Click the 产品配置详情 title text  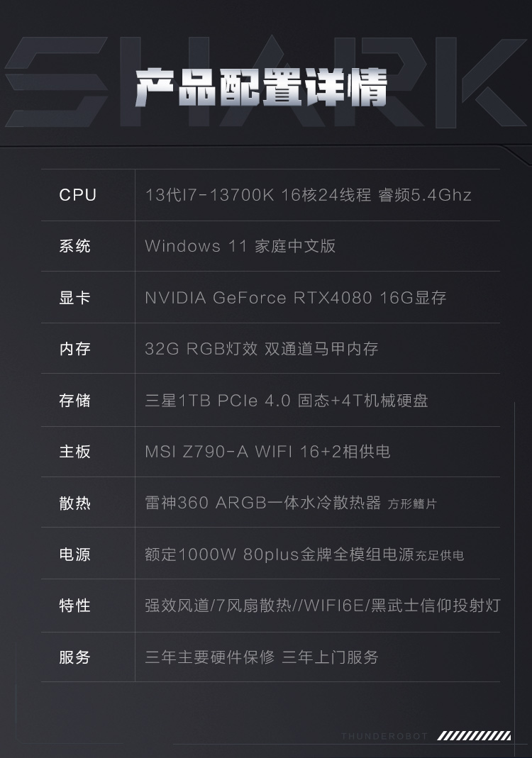261,87
